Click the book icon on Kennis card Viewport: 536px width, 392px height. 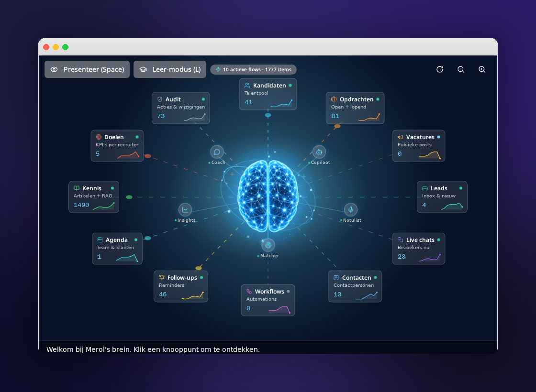pos(77,188)
